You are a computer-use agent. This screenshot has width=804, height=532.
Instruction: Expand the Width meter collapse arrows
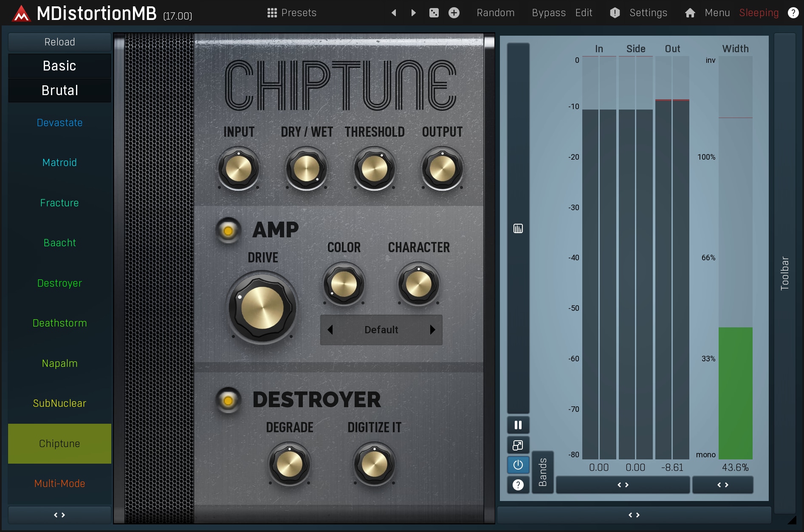(x=722, y=485)
